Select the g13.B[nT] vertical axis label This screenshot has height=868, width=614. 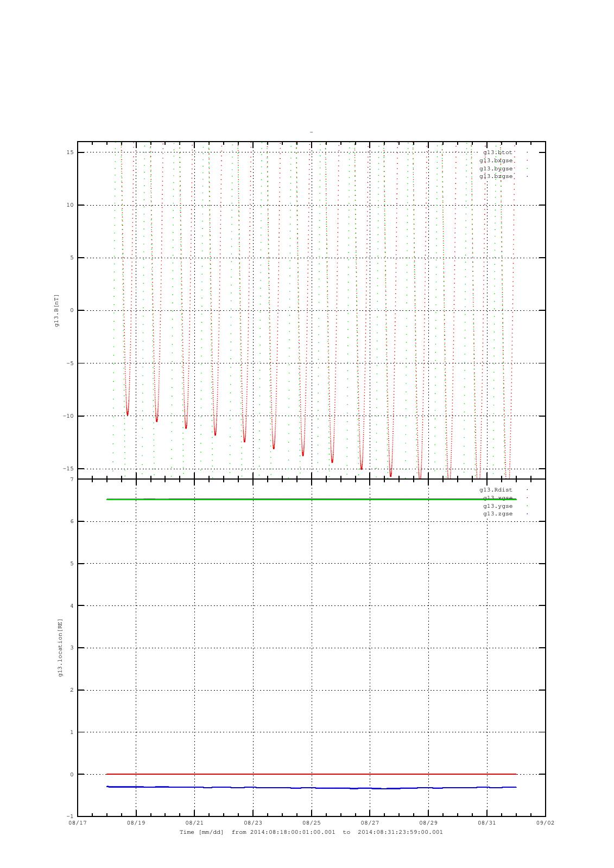(x=56, y=310)
